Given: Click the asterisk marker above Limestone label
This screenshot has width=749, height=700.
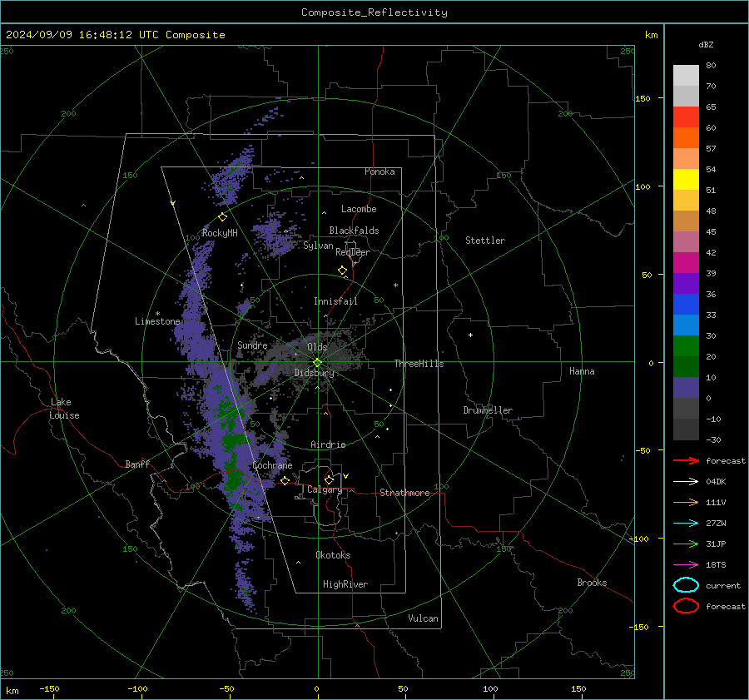Looking at the screenshot, I should (x=157, y=314).
